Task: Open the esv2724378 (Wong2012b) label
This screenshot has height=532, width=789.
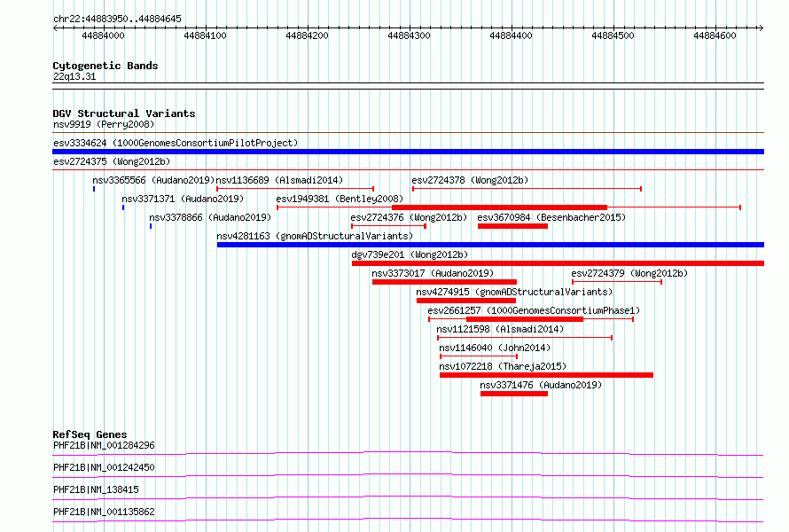Action: click(x=470, y=180)
